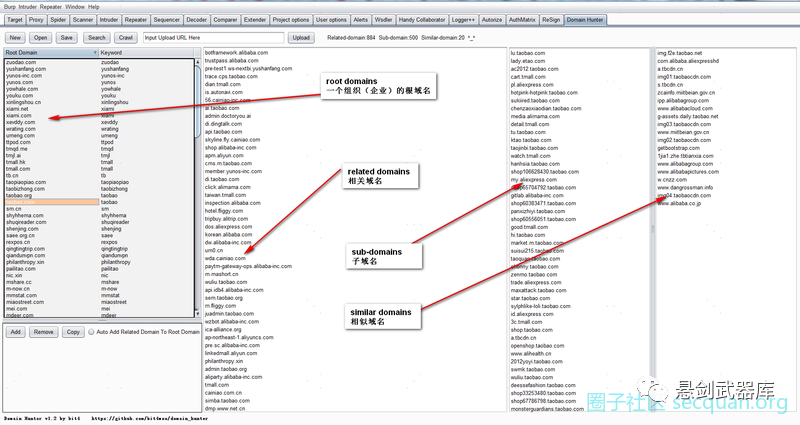The height and width of the screenshot is (425, 800).
Task: Switch to the Intruder tab
Action: pos(109,20)
